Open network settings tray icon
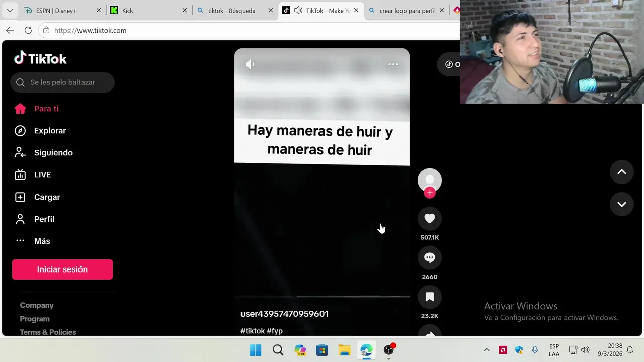Screen dimensions: 644x362 (x=573, y=350)
